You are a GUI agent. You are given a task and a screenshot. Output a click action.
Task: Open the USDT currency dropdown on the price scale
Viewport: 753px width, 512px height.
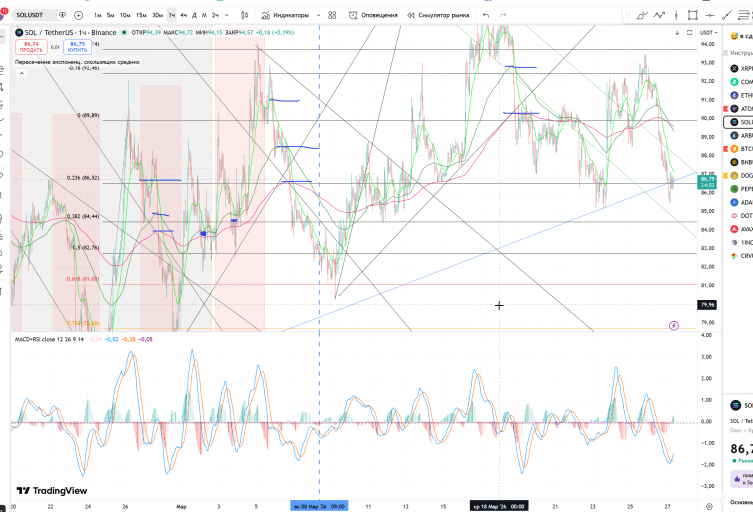(x=708, y=33)
